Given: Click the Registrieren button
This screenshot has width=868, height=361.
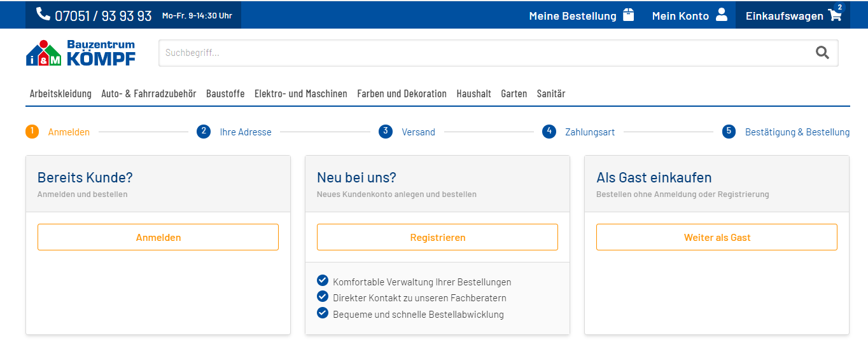Looking at the screenshot, I should point(438,237).
